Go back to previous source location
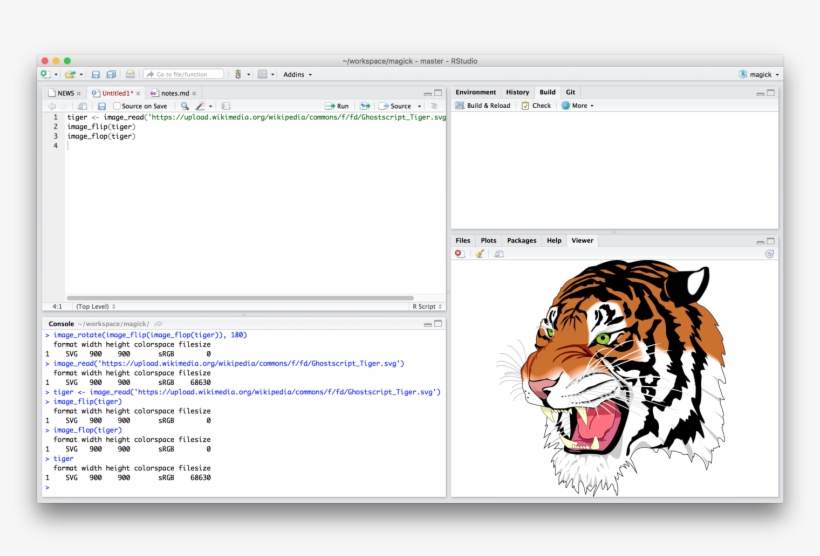Image resolution: width=820 pixels, height=556 pixels. point(52,106)
